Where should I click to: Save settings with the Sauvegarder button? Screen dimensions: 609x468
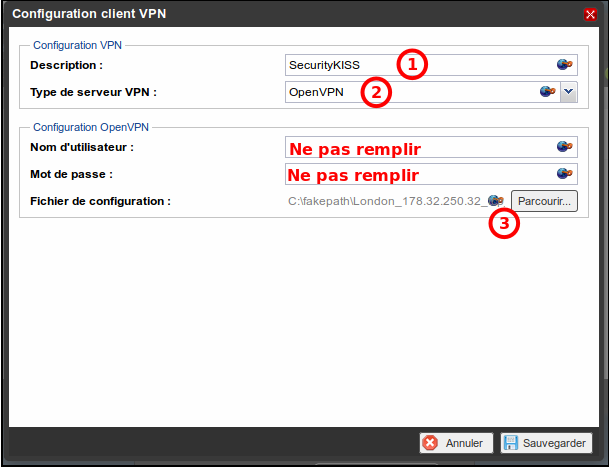pos(546,443)
